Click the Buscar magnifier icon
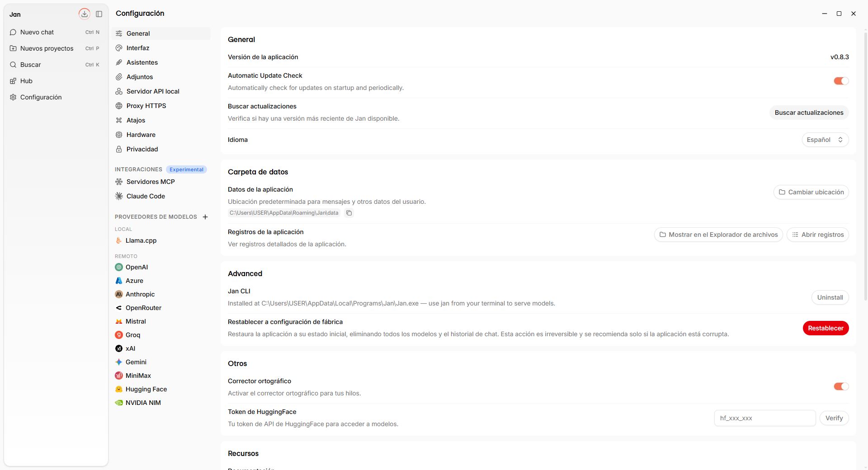Image resolution: width=868 pixels, height=470 pixels. [x=13, y=65]
